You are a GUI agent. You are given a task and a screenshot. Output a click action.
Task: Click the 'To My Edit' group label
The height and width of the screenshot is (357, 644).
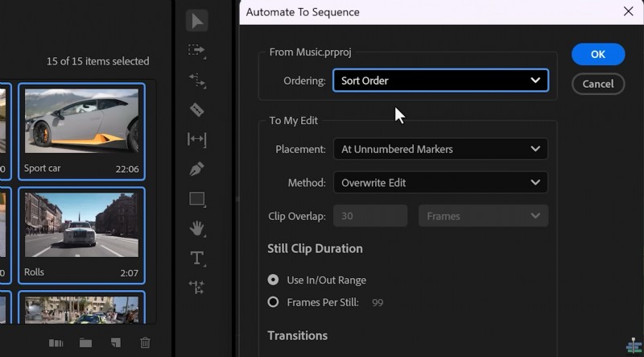click(293, 121)
